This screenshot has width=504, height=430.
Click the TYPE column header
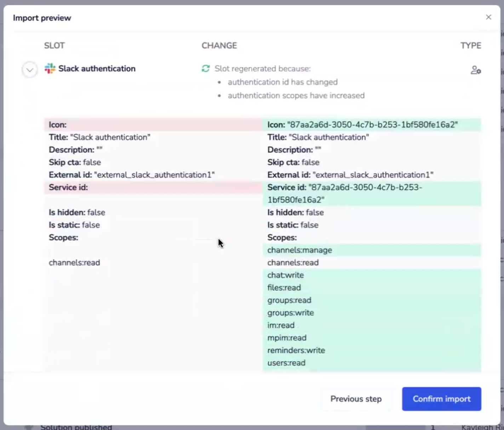[x=471, y=46]
